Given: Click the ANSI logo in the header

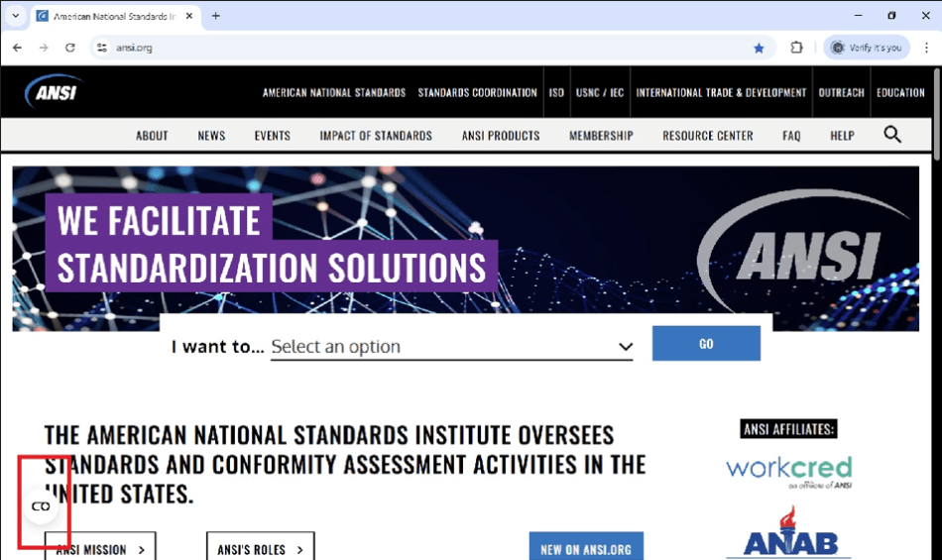Looking at the screenshot, I should [x=53, y=92].
